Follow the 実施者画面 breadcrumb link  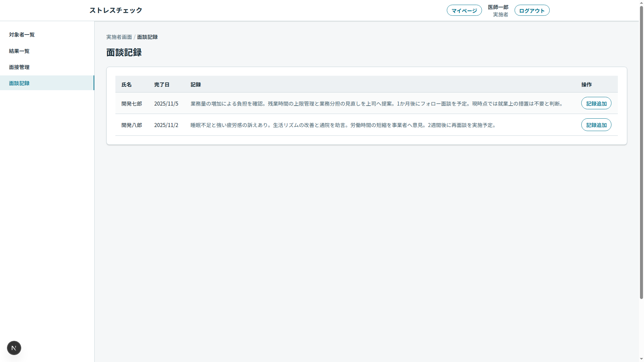[119, 37]
